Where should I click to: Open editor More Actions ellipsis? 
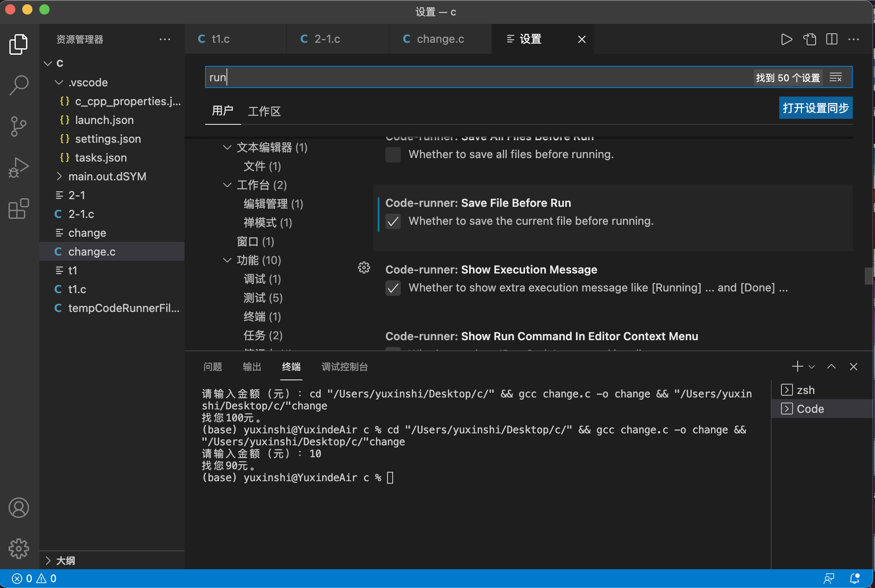coord(854,39)
